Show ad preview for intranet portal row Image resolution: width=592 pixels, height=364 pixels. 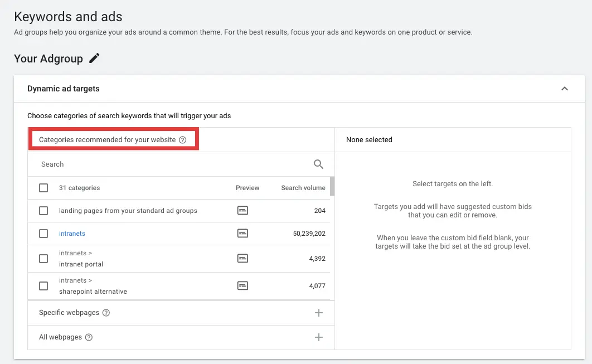(242, 258)
